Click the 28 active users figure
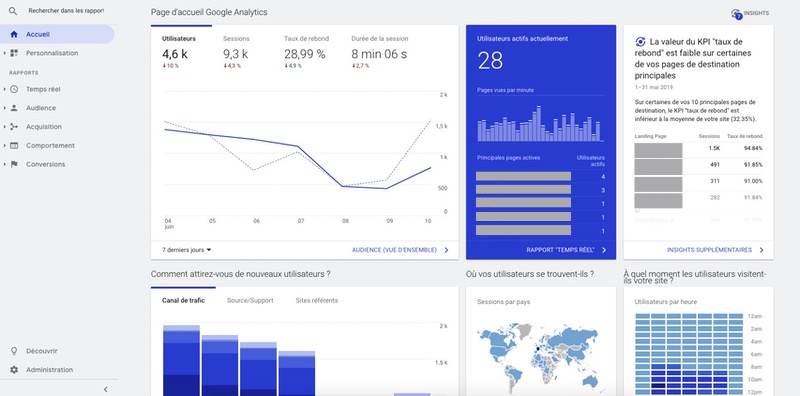The image size is (800, 396). [x=490, y=61]
